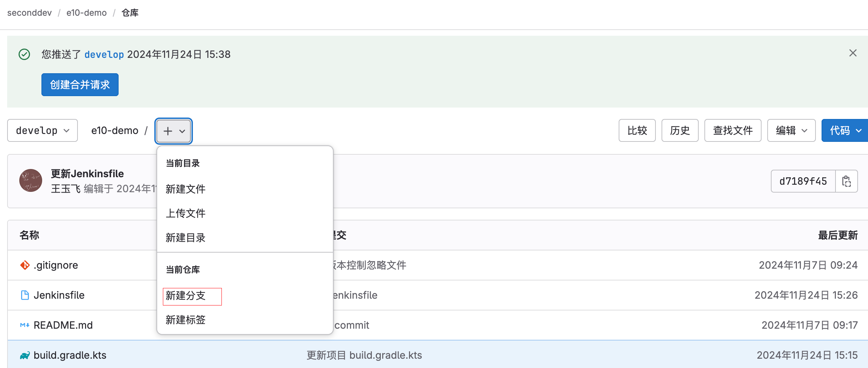
Task: Click the commit author avatar
Action: 31,180
